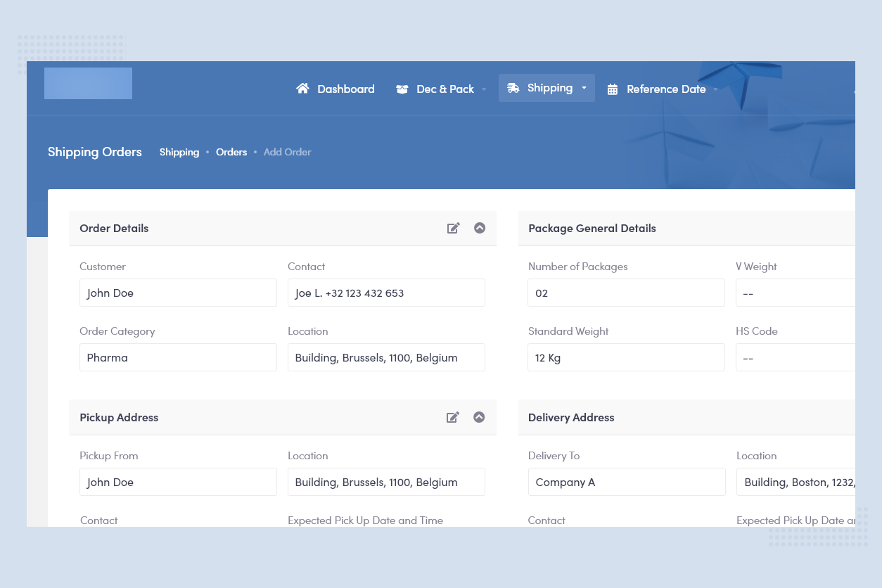882x588 pixels.
Task: Click the blurred logo in header
Action: pos(88,83)
